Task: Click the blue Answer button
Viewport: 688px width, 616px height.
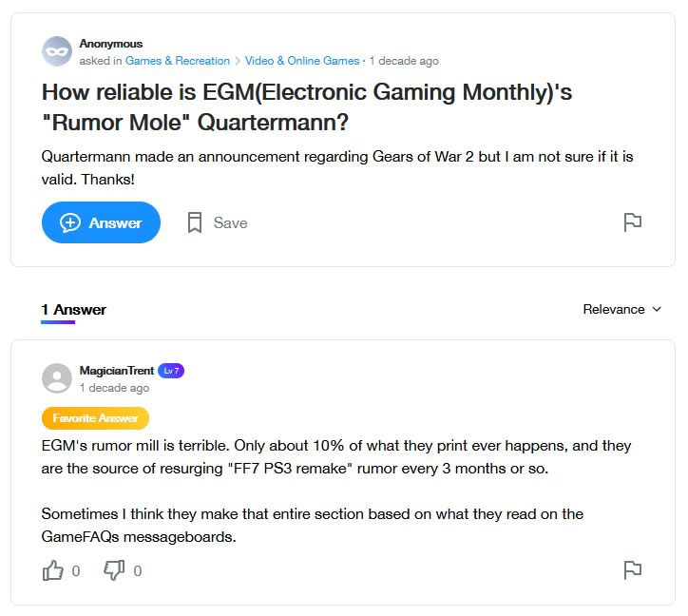Action: pyautogui.click(x=101, y=222)
